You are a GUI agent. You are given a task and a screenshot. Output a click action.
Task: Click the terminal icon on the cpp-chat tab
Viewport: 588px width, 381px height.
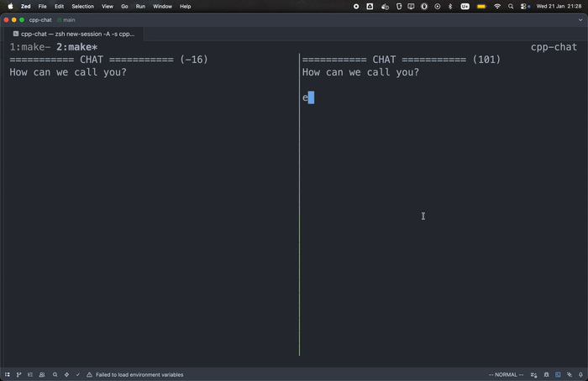pyautogui.click(x=16, y=34)
